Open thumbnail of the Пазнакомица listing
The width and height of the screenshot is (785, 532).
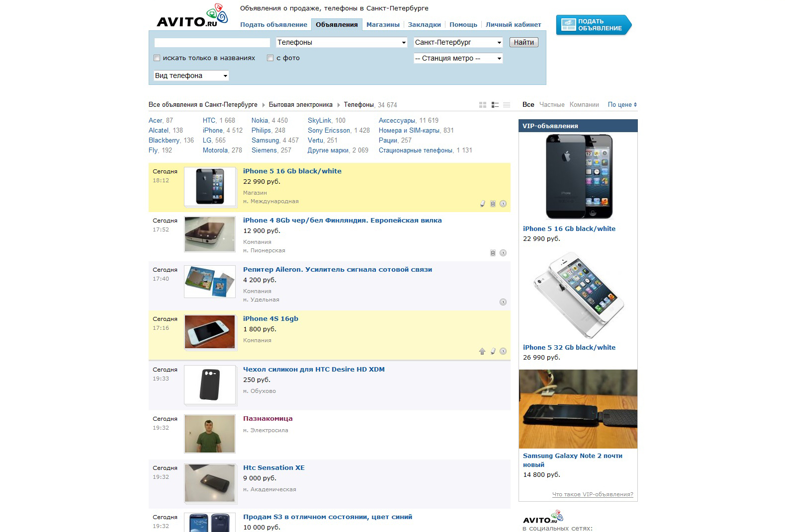210,434
